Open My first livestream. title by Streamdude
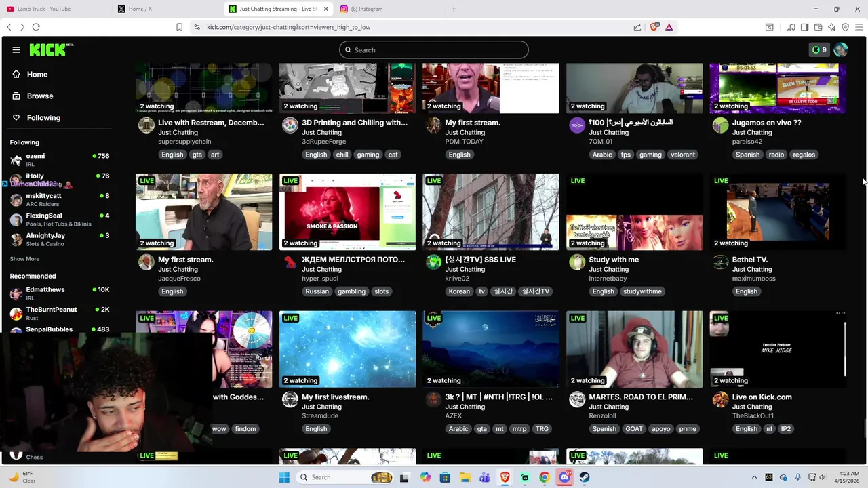The image size is (868, 488). [335, 397]
